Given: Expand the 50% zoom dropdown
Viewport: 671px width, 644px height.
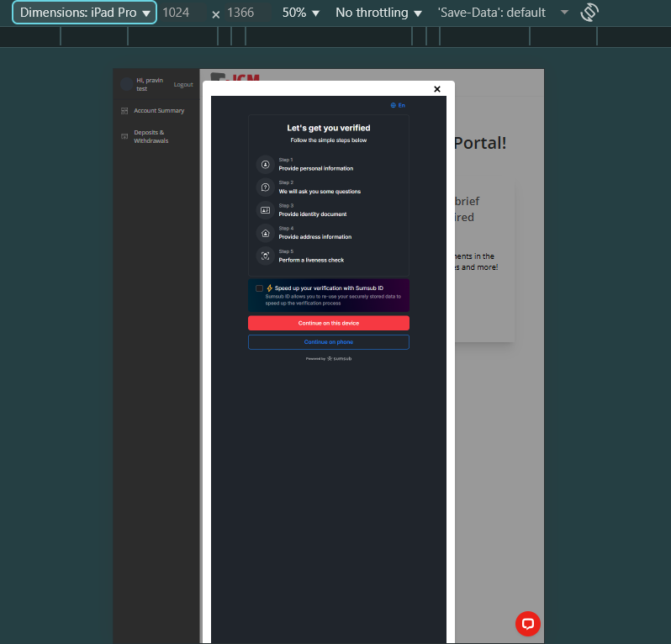Looking at the screenshot, I should coord(301,13).
